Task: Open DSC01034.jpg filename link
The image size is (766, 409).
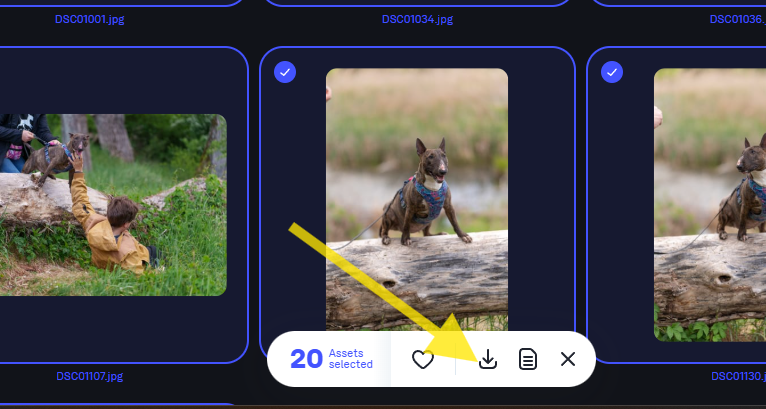Action: (x=417, y=20)
